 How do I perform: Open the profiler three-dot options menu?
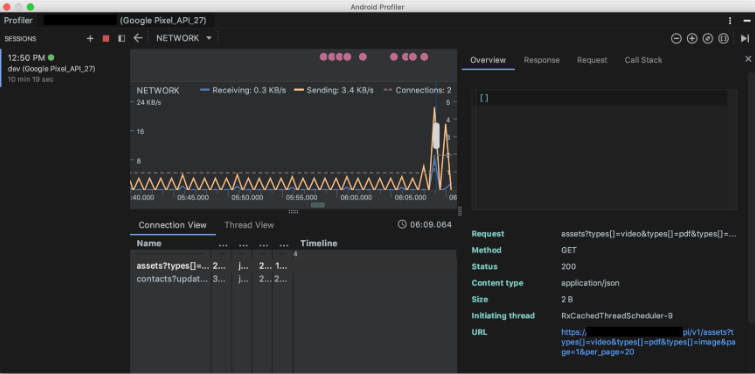(x=730, y=21)
